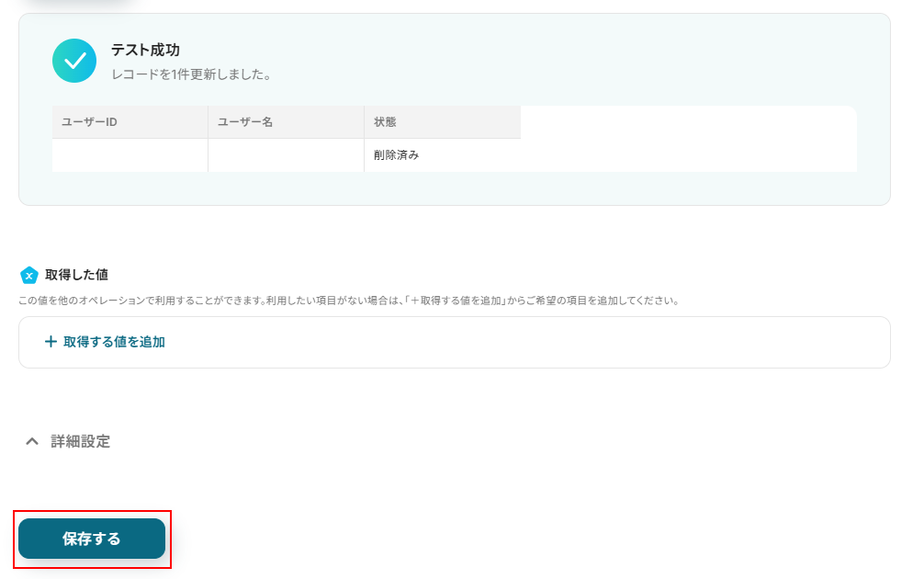Click the テスト成功 heading
Image resolution: width=924 pixels, height=579 pixels.
pos(145,51)
